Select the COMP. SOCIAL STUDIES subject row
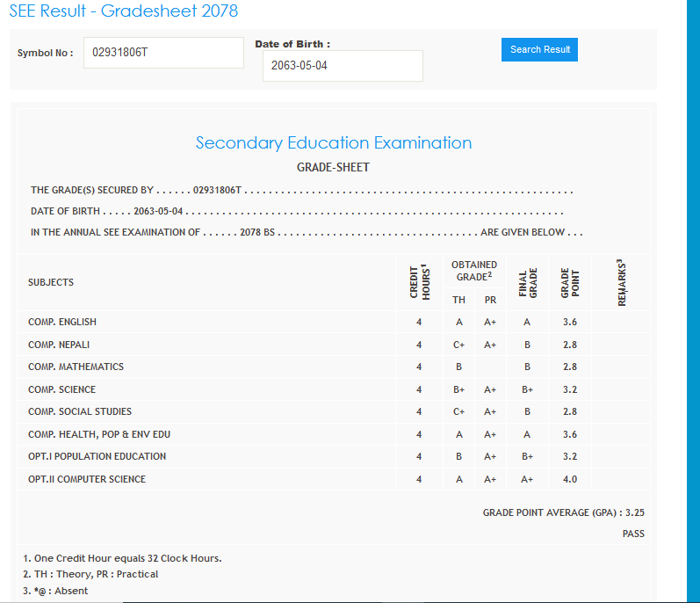 [80, 411]
